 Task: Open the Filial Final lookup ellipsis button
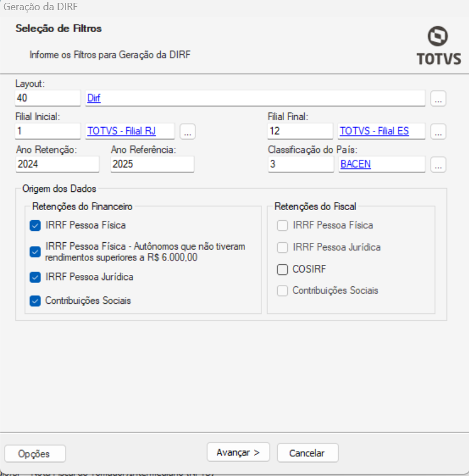click(438, 132)
